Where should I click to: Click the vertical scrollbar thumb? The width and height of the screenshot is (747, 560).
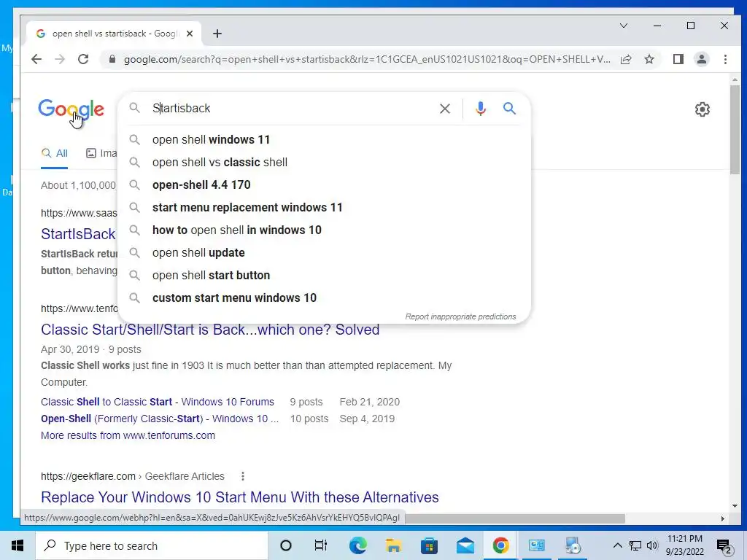tap(735, 130)
